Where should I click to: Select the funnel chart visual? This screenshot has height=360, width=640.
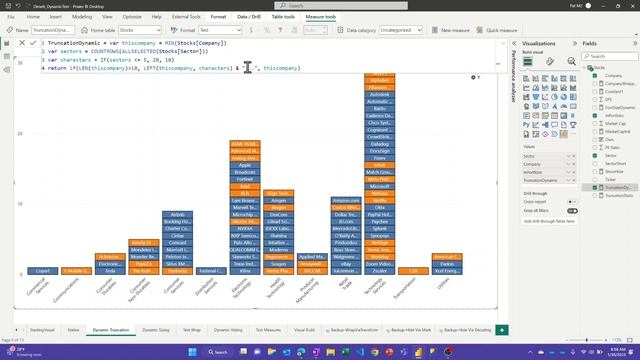click(x=536, y=97)
